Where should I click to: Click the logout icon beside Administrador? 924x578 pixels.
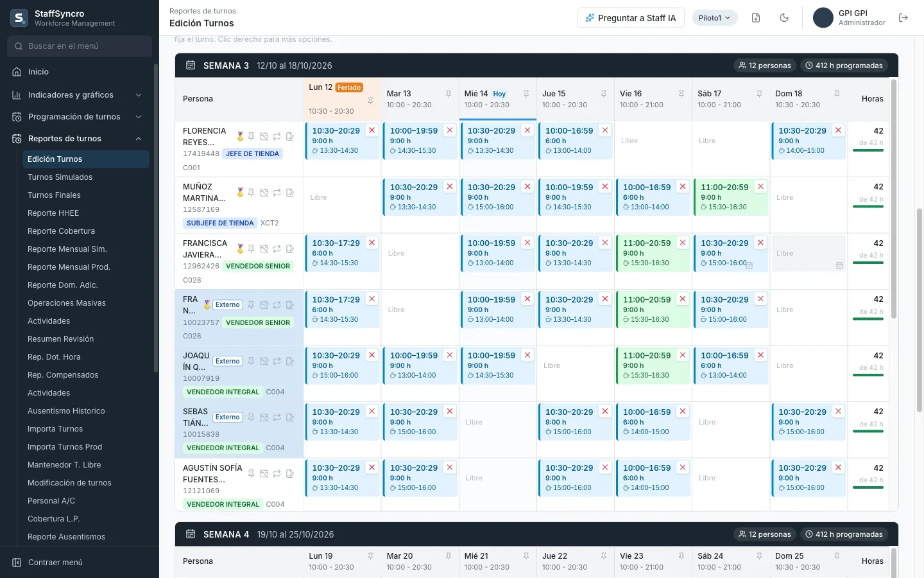pos(903,18)
